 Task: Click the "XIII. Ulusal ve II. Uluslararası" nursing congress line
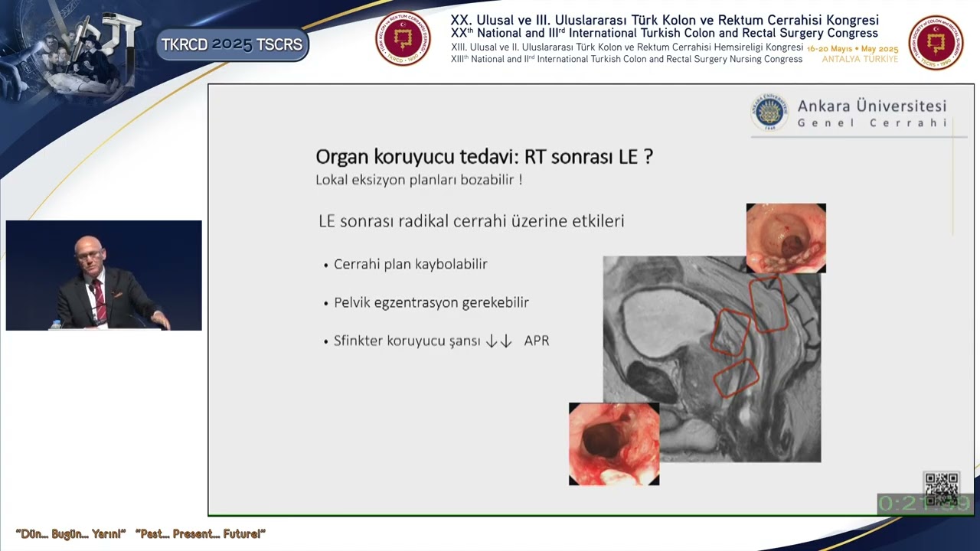(x=627, y=47)
